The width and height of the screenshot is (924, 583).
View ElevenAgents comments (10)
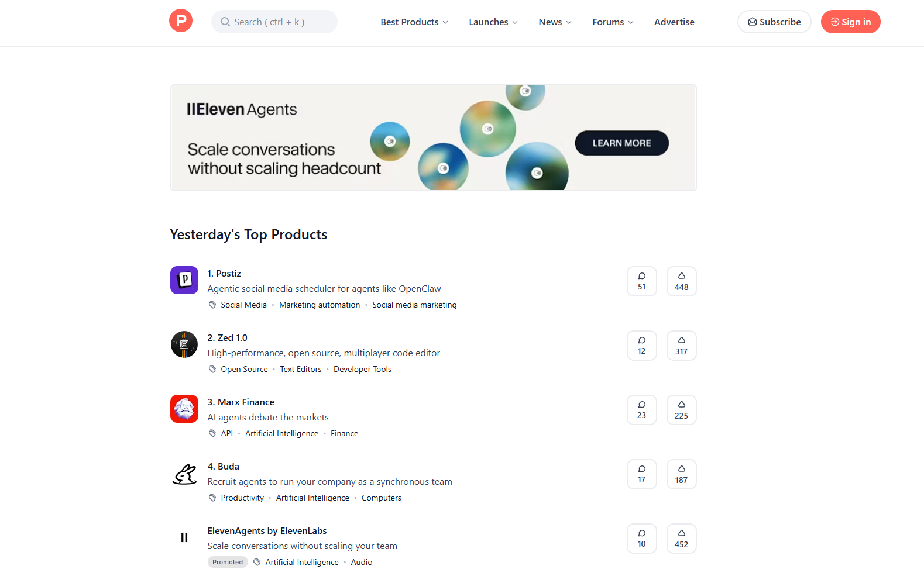(641, 539)
